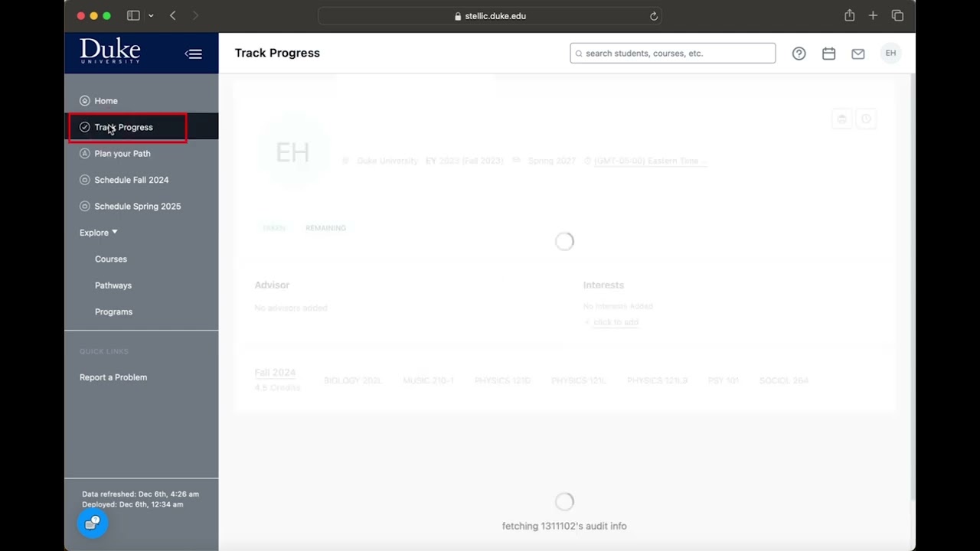This screenshot has height=551, width=980.
Task: Open the calendar icon in header
Action: pos(828,54)
